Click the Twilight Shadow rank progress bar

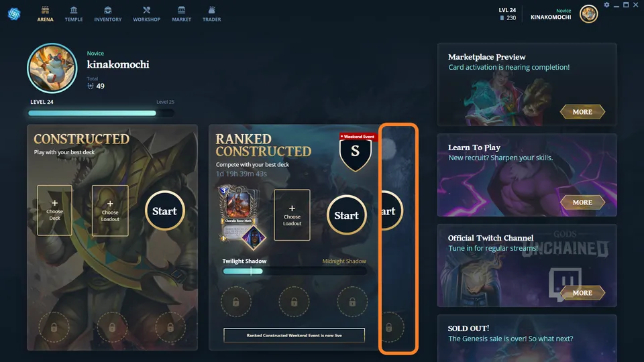[x=294, y=271]
